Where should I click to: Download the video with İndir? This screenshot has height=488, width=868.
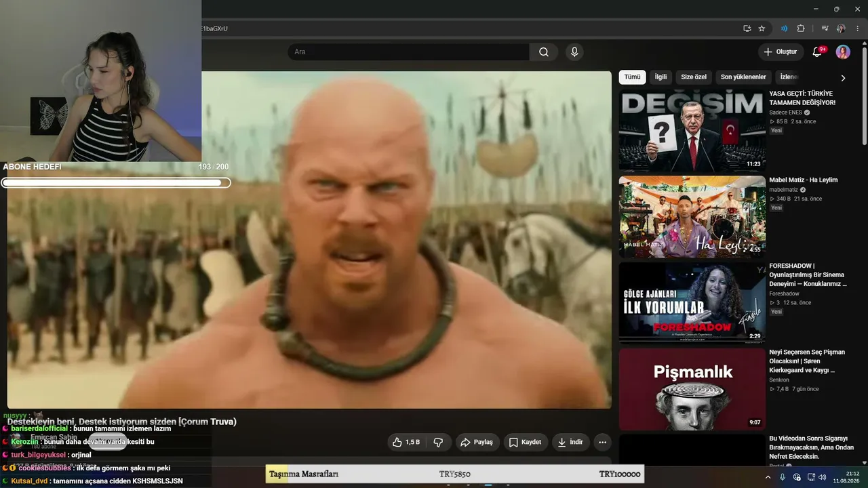[570, 442]
